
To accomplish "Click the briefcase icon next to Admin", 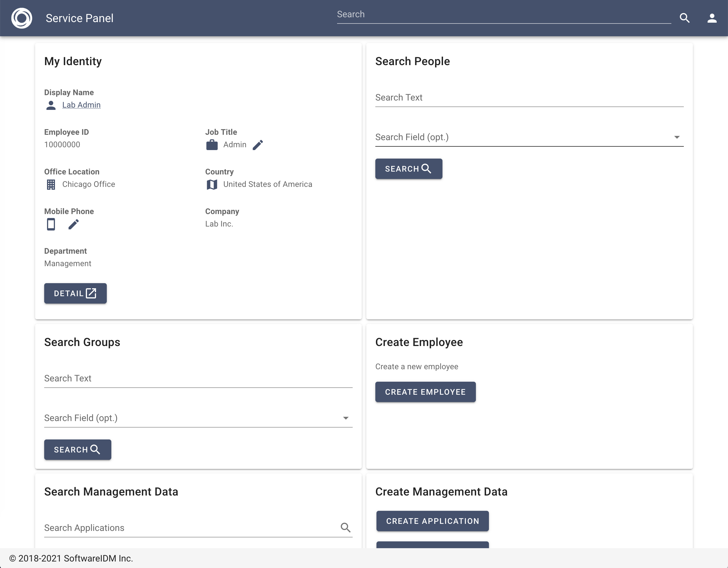I will pos(212,145).
